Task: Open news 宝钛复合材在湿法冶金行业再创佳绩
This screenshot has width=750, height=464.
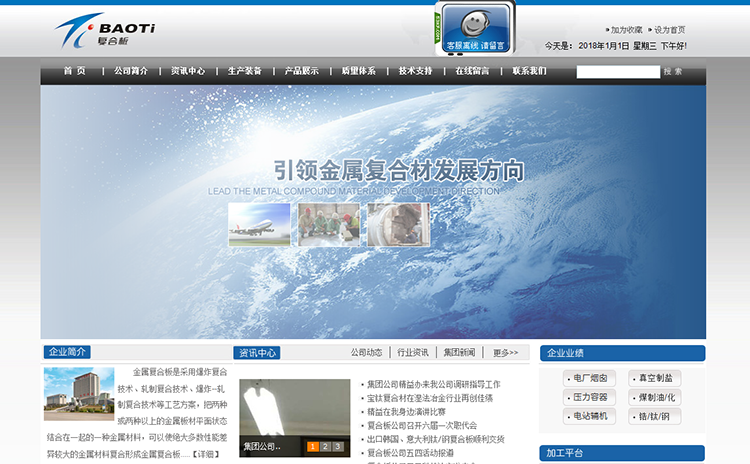Action: coord(430,398)
